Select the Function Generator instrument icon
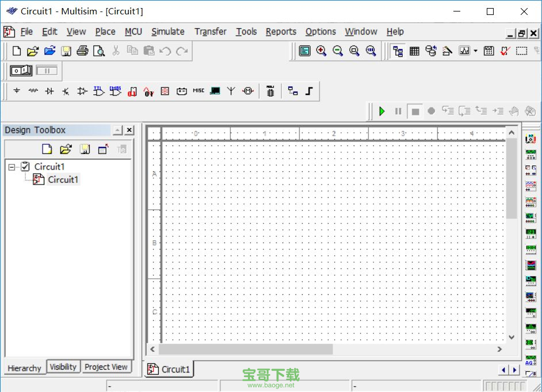The width and height of the screenshot is (542, 392). point(530,154)
